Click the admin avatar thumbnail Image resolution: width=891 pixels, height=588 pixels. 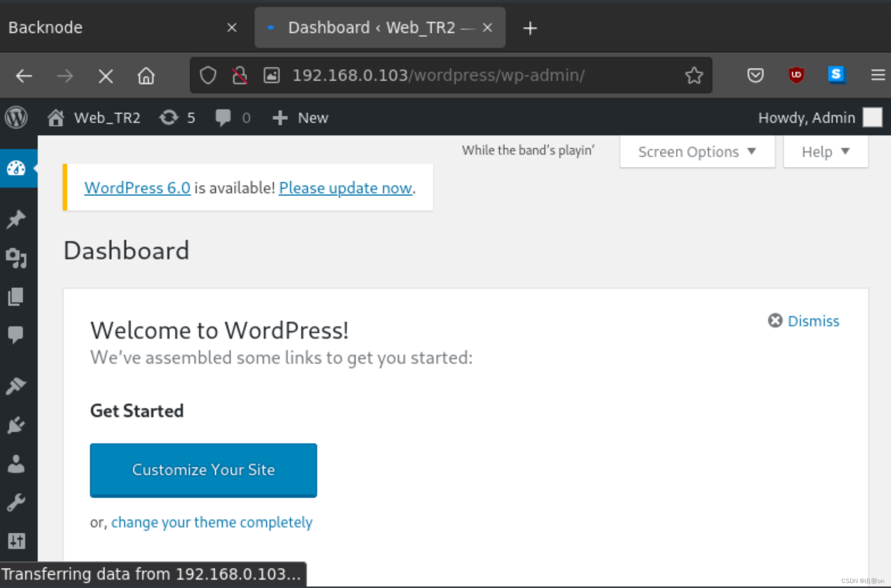pos(872,117)
